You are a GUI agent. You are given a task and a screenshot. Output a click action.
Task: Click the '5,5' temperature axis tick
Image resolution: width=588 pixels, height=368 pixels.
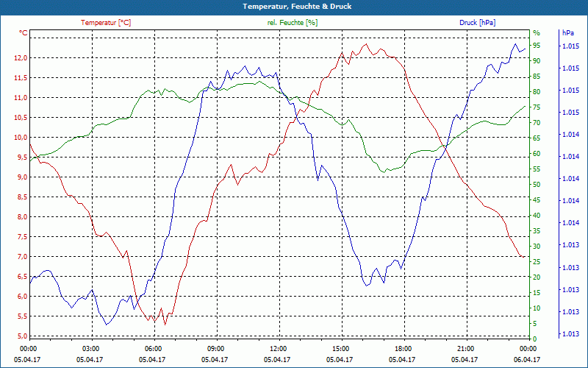(22, 316)
